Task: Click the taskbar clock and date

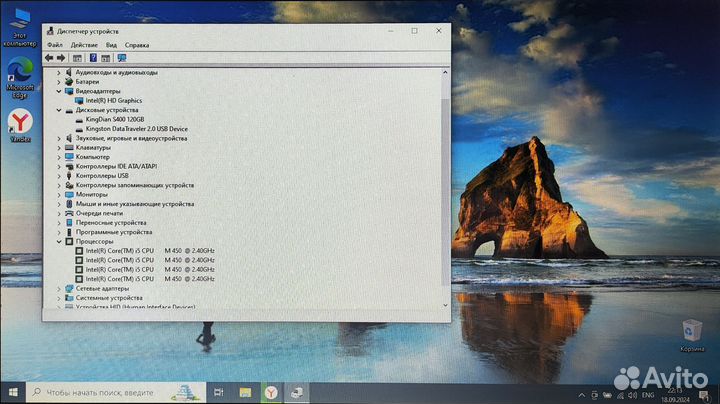Action: point(675,395)
